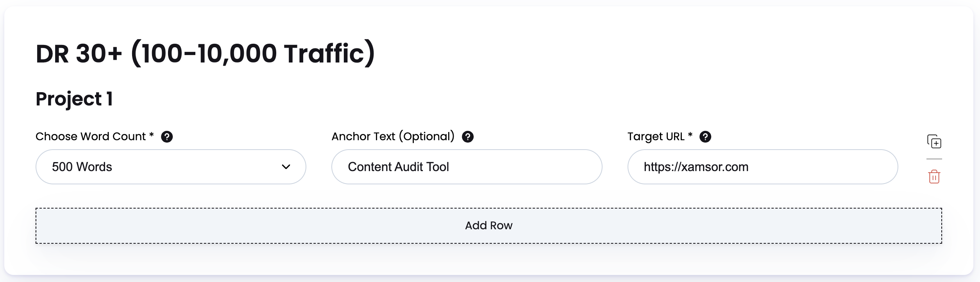Click the help icon beside Choose Word Count

[x=168, y=136]
